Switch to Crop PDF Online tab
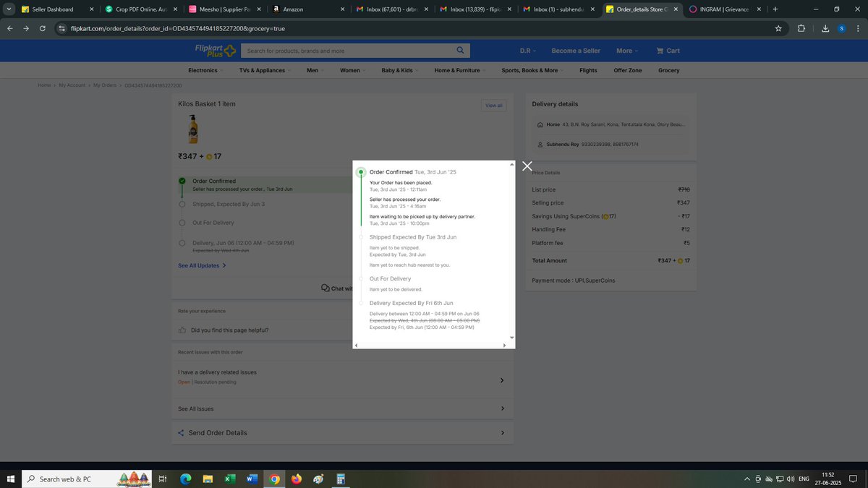Screen dimensions: 868x488 [140, 9]
